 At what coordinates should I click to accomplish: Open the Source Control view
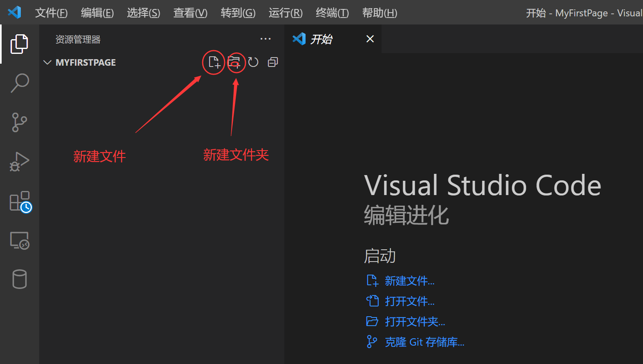pos(19,122)
